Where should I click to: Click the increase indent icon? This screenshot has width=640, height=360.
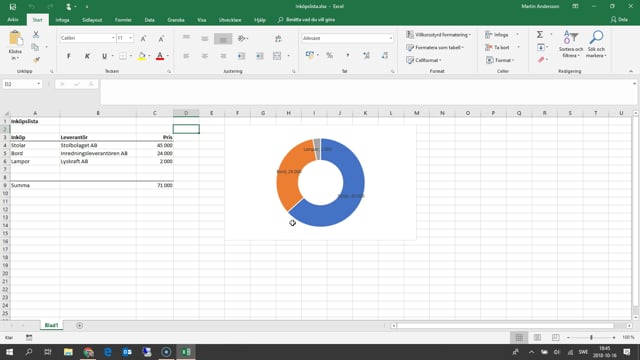click(260, 56)
